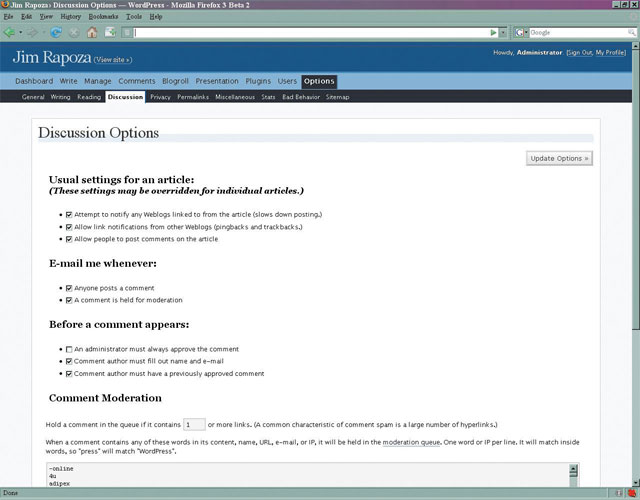Open the Stats subtab

point(268,97)
